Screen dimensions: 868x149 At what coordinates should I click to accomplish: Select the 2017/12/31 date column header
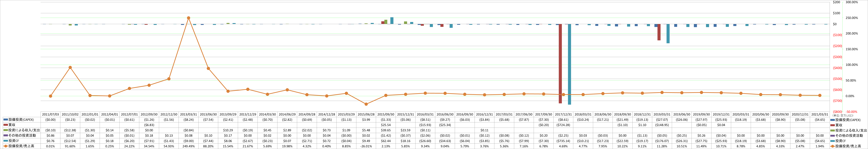(x=563, y=114)
